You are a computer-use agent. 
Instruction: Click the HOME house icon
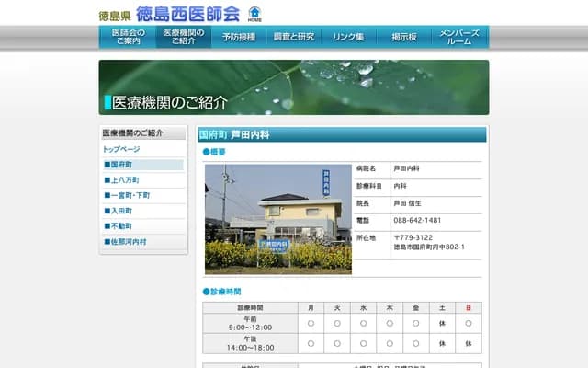(x=254, y=15)
